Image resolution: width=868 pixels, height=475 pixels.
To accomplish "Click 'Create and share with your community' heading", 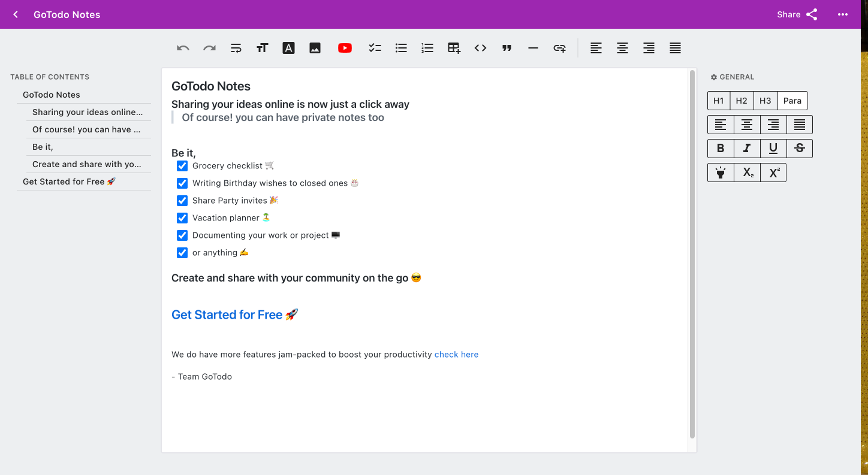I will click(x=296, y=278).
